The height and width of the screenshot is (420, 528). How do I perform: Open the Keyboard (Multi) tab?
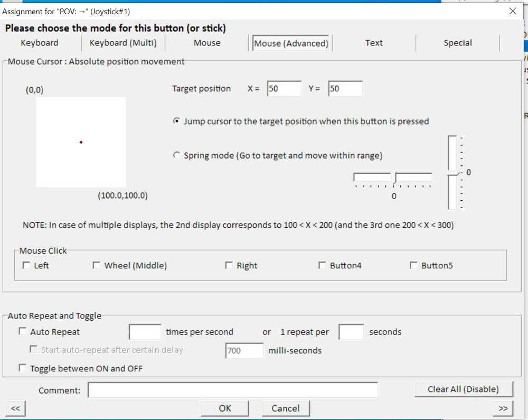[x=123, y=43]
